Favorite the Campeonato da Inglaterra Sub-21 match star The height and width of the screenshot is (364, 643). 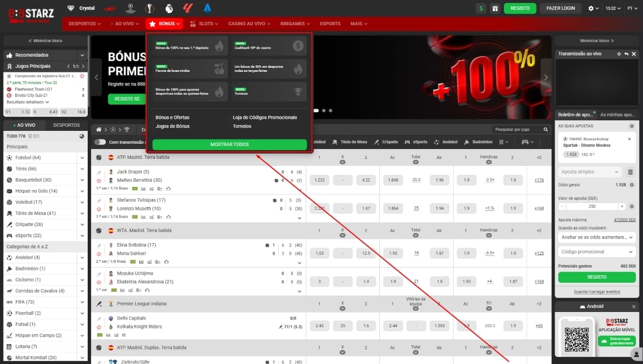click(x=82, y=76)
